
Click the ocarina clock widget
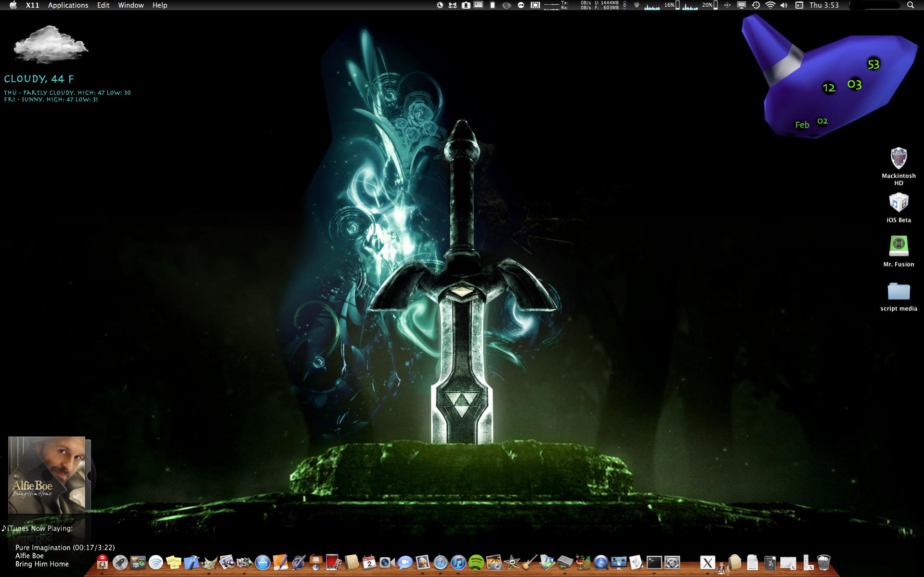[829, 77]
